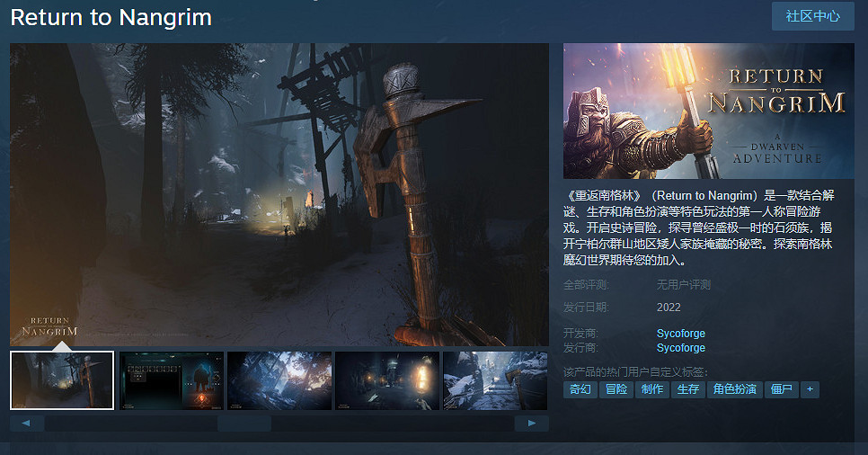868x455 pixels.
Task: Open the 社区中心 community hub button
Action: 812,16
